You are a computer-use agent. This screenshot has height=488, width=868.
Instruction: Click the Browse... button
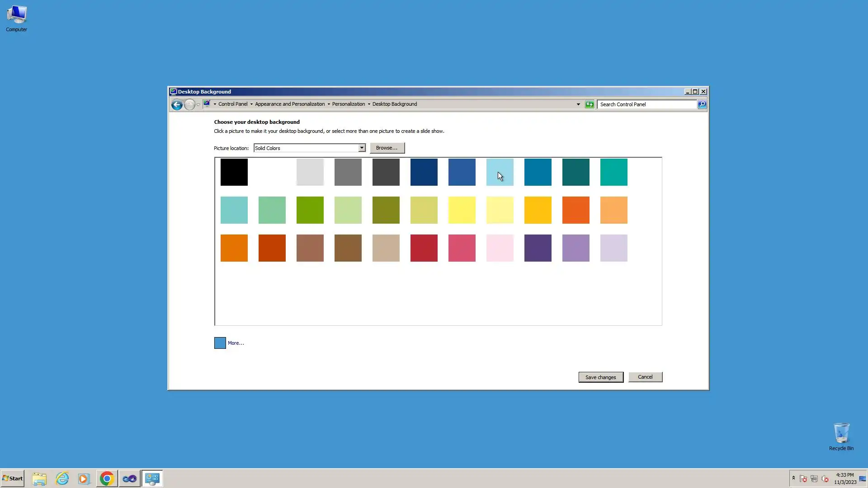click(x=387, y=148)
